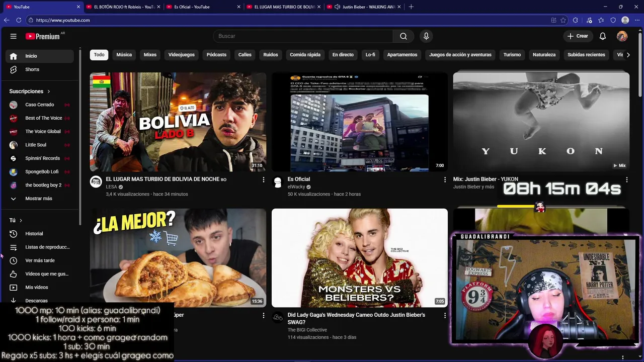Open LESA channel avatar
Image resolution: width=644 pixels, height=362 pixels.
(x=96, y=182)
